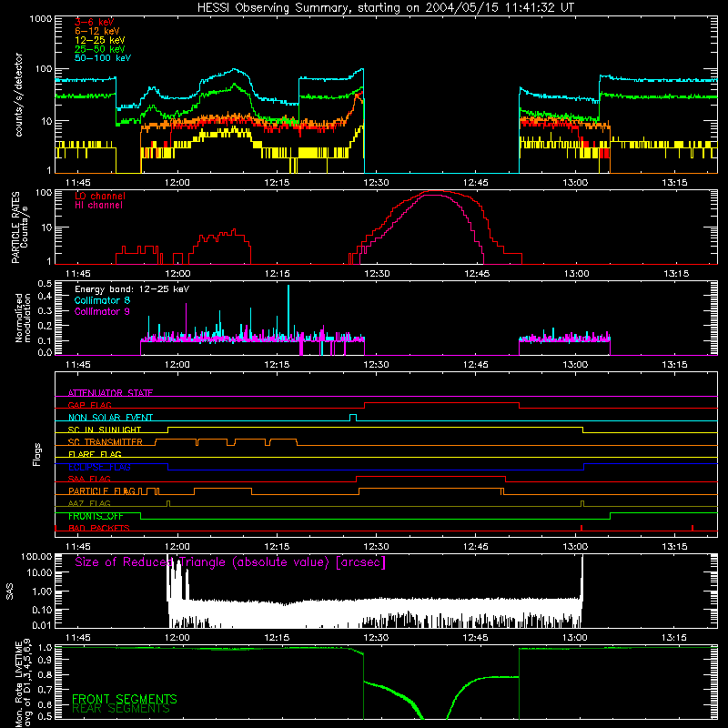
Task: Click the SAA FLAG label
Action: [x=89, y=479]
